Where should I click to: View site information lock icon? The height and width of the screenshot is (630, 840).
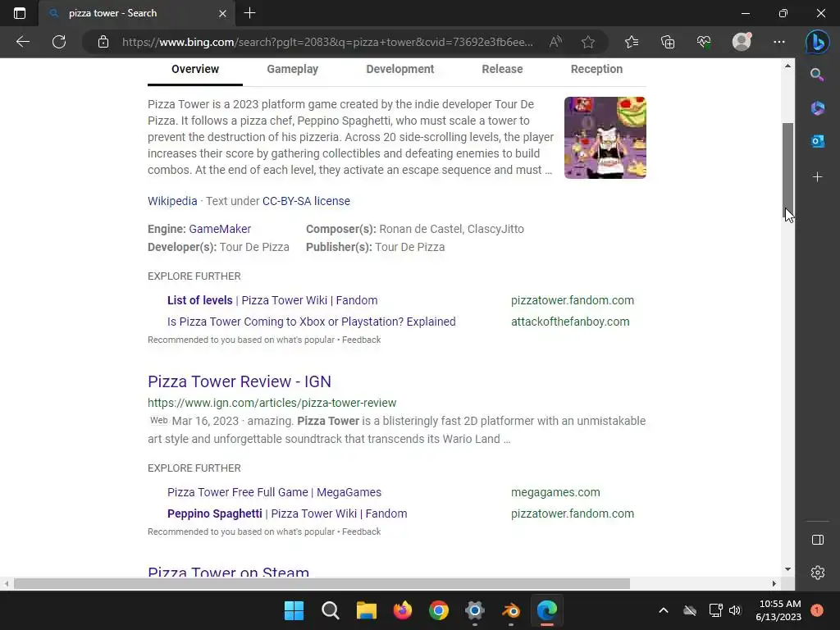point(103,42)
